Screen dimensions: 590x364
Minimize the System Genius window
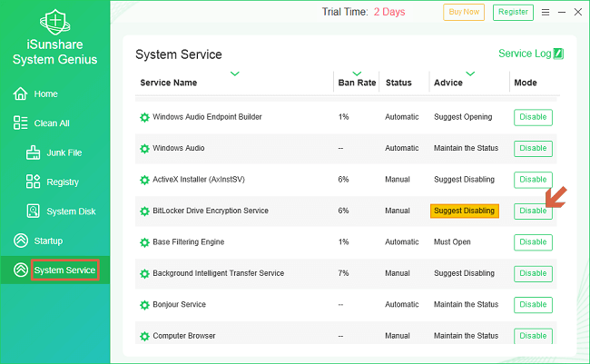[562, 12]
